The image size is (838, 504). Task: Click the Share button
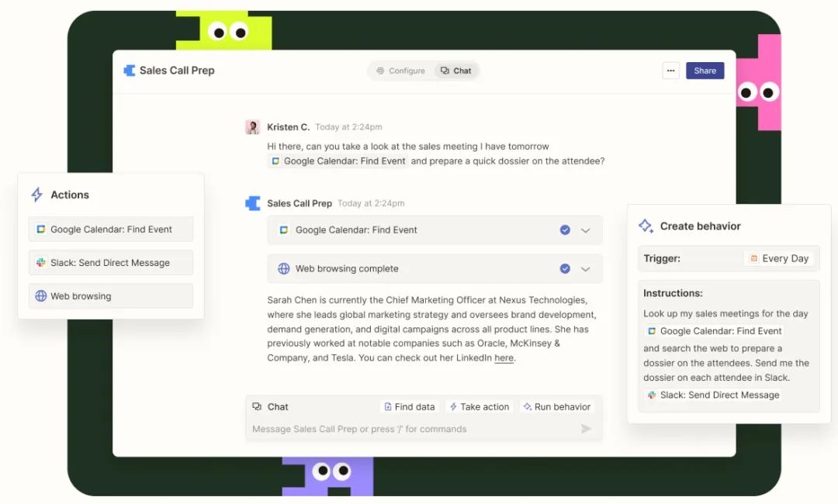(x=705, y=71)
